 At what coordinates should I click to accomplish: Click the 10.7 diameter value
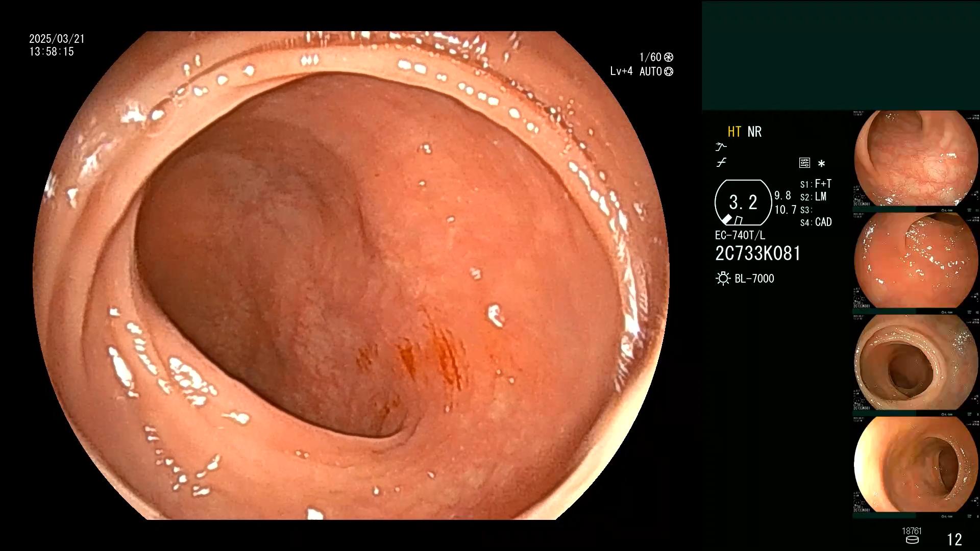pyautogui.click(x=786, y=210)
